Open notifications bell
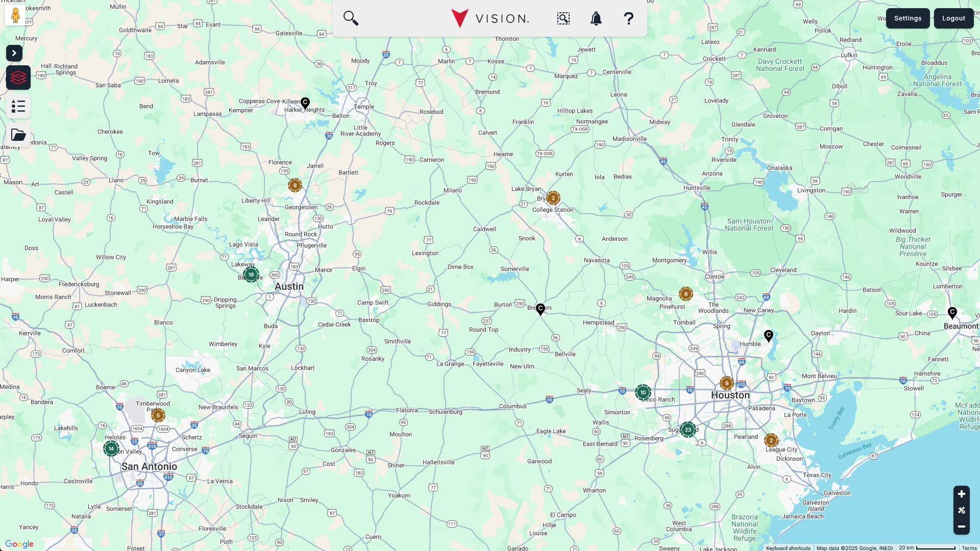Image resolution: width=980 pixels, height=551 pixels. coord(596,19)
